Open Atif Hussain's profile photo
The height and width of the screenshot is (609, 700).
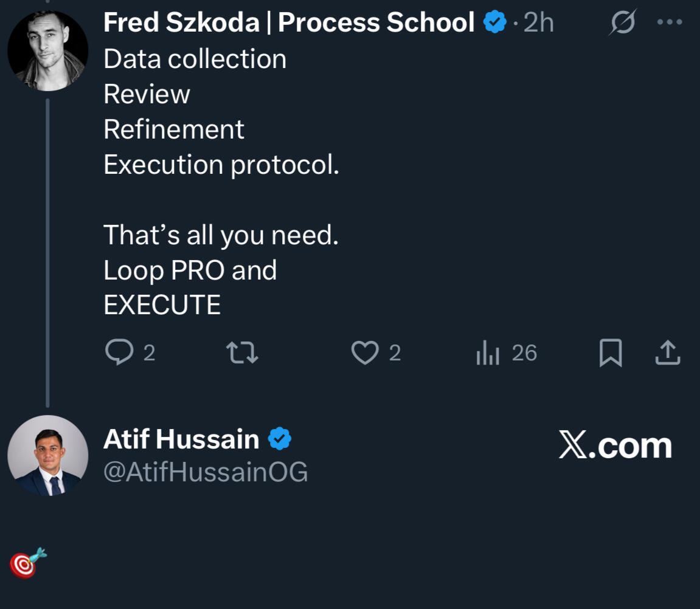48,455
